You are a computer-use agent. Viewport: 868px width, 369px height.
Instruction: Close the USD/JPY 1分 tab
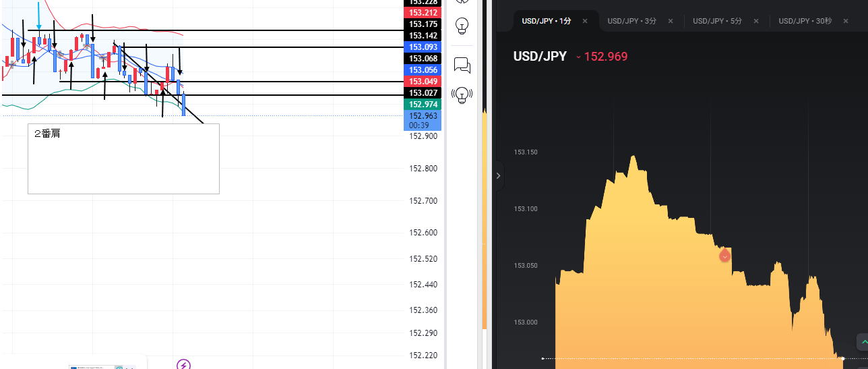pyautogui.click(x=585, y=21)
